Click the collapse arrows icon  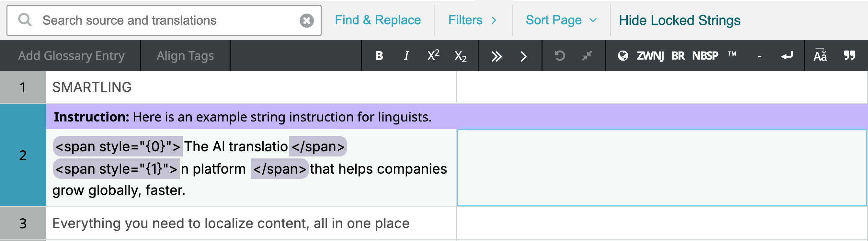(x=587, y=56)
